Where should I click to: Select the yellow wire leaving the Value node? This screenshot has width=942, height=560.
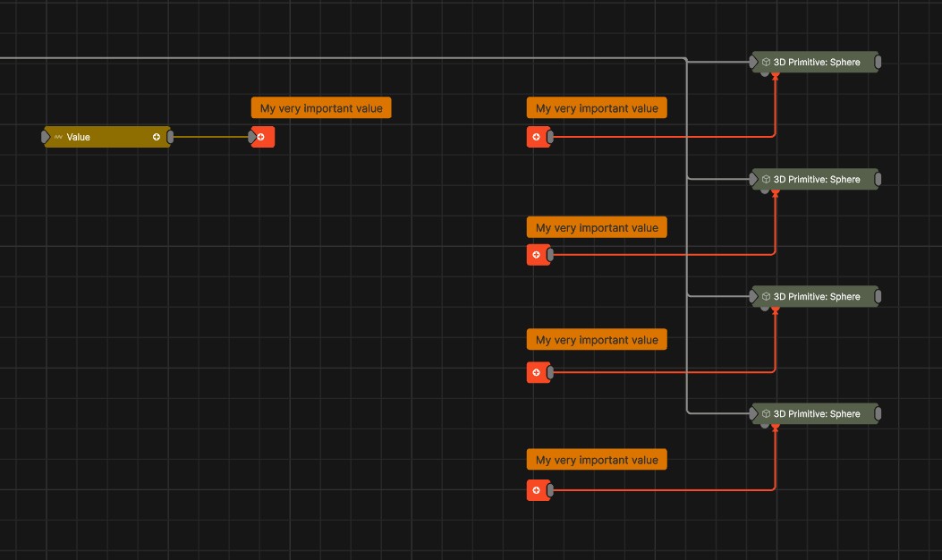210,137
